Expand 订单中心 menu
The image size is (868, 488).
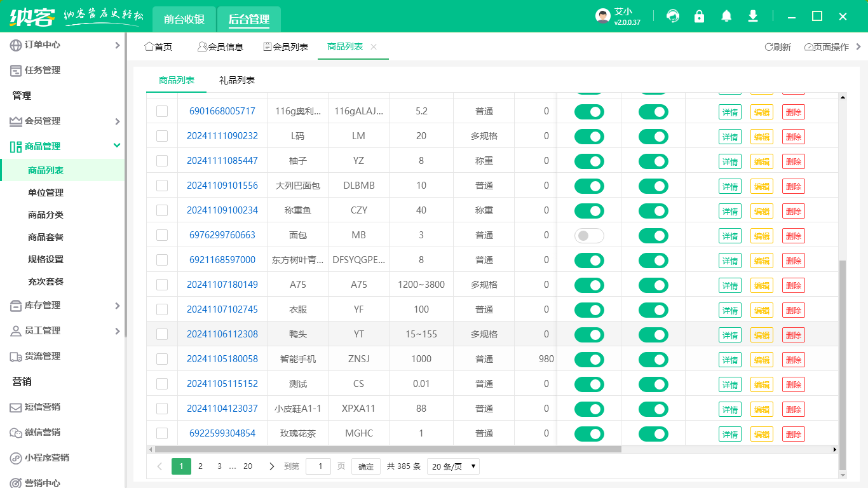click(117, 45)
